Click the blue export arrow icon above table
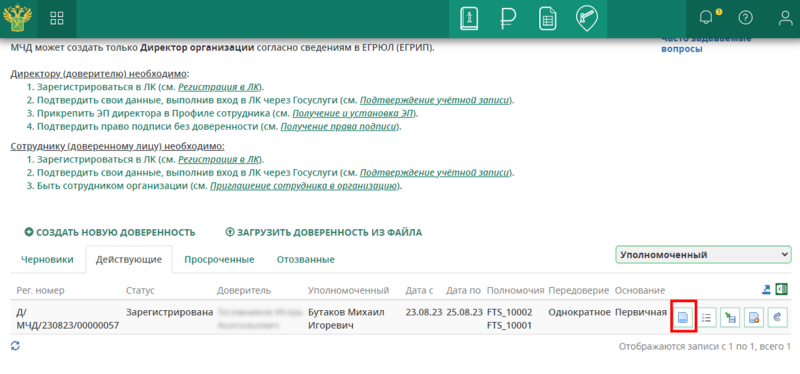This screenshot has width=800, height=374. [x=766, y=289]
